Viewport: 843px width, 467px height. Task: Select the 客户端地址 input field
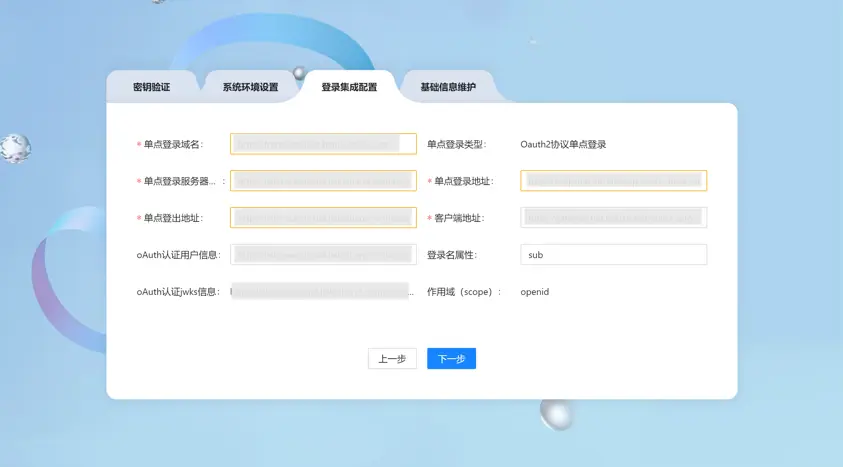pos(613,218)
